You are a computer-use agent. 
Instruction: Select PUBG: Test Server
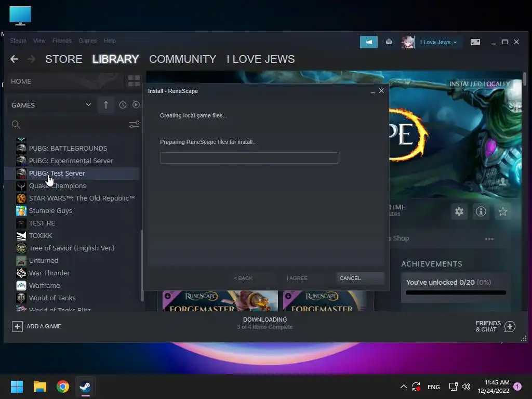coord(73,174)
